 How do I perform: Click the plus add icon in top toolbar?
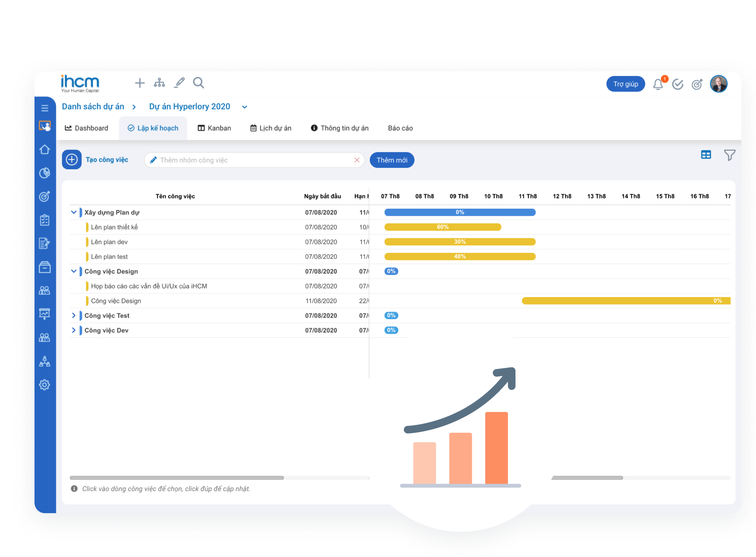click(x=140, y=83)
